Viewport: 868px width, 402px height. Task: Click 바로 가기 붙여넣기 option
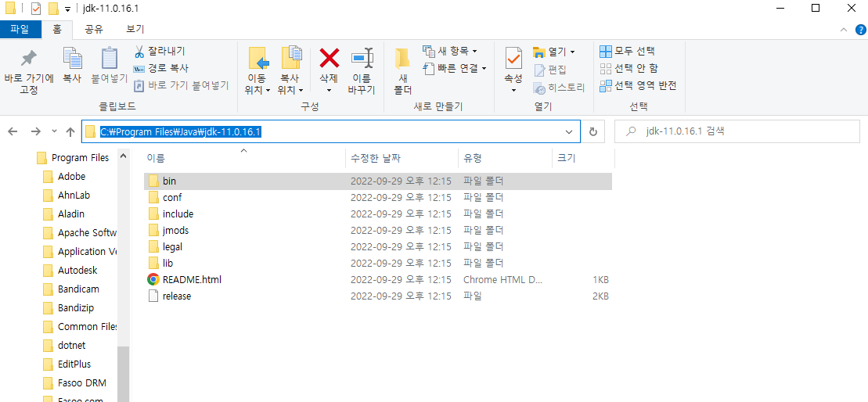181,86
